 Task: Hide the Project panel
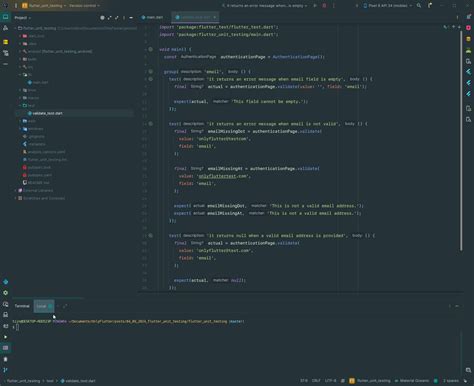coord(131,18)
